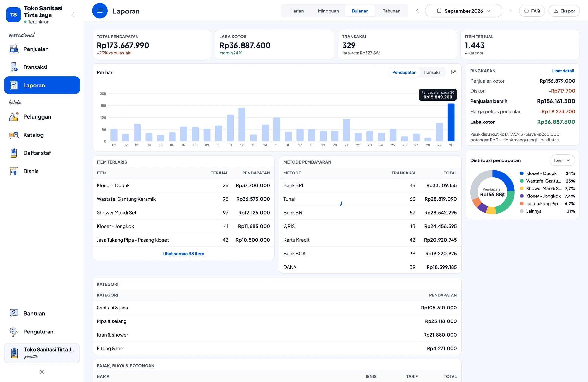Screen dimensions: 588x382
Task: Open the Item distribution dropdown
Action: point(562,160)
